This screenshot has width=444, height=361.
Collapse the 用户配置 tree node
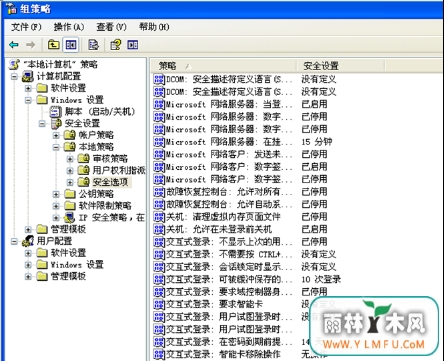coord(14,241)
